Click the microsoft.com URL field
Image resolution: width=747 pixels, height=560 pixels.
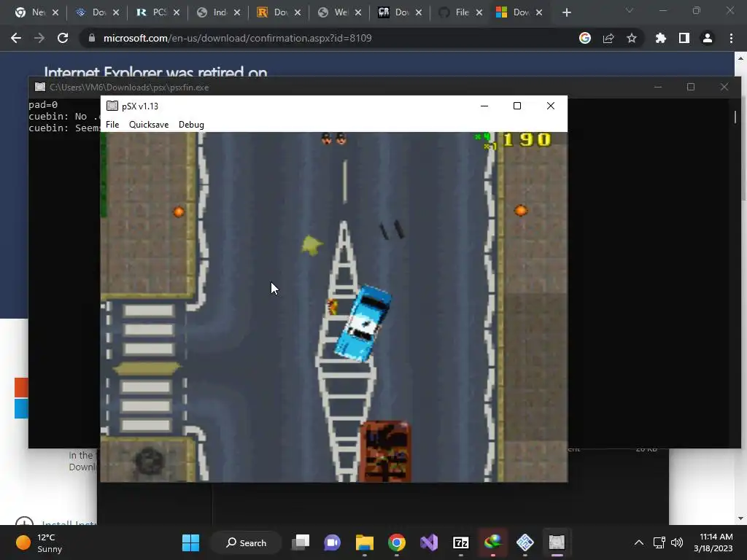[x=237, y=38]
